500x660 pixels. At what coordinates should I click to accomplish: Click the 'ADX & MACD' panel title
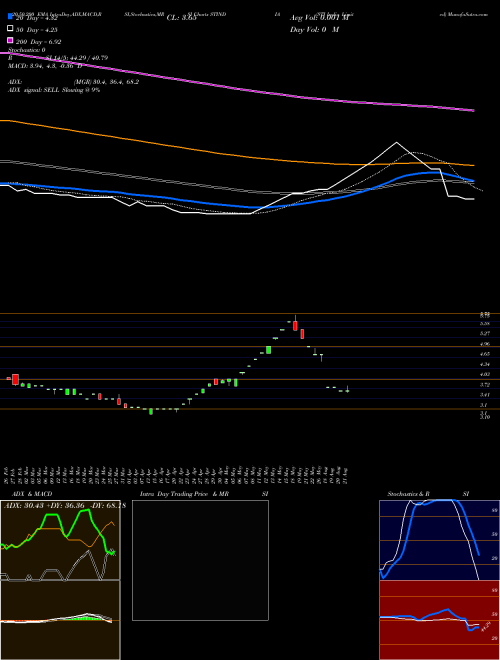32,494
